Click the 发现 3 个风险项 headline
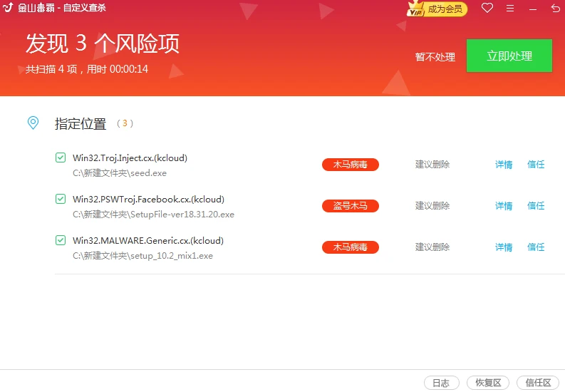Viewport: 565px width, 392px height. [x=103, y=43]
